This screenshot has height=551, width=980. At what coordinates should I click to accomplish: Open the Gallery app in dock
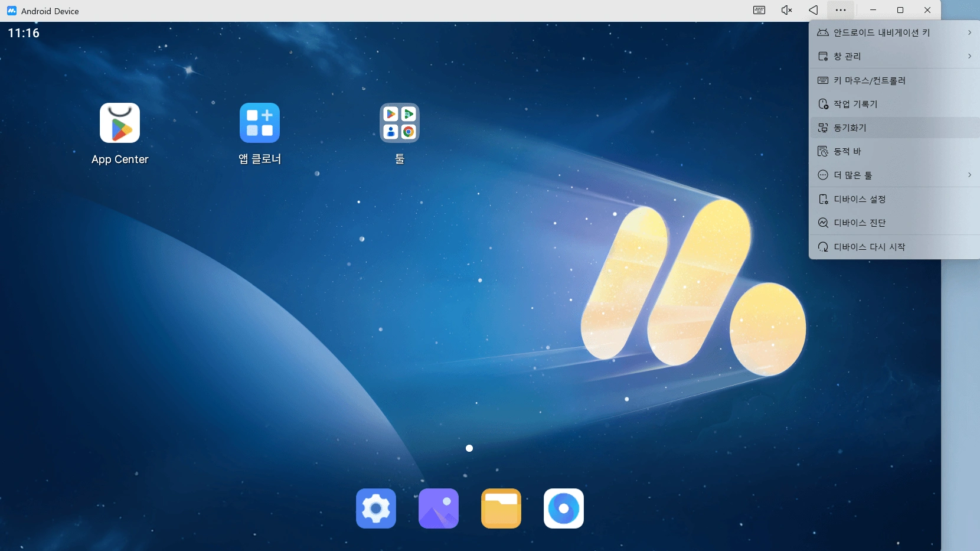[x=439, y=508]
